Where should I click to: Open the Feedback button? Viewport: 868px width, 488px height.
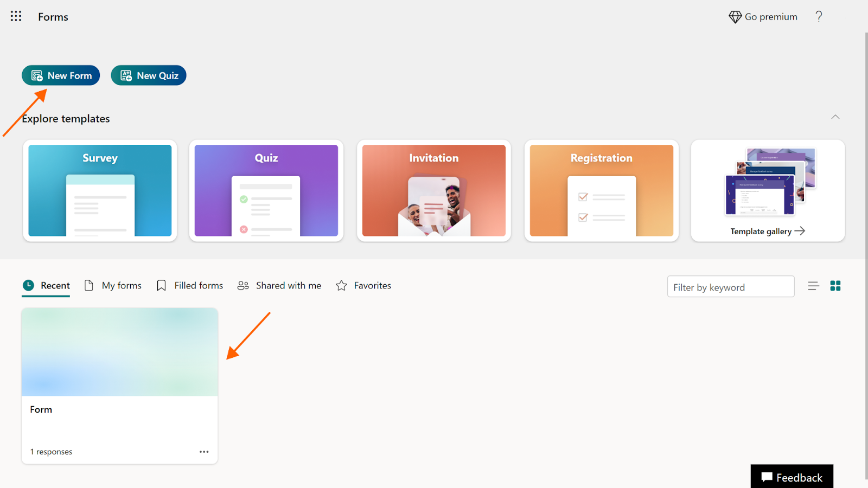(x=792, y=477)
